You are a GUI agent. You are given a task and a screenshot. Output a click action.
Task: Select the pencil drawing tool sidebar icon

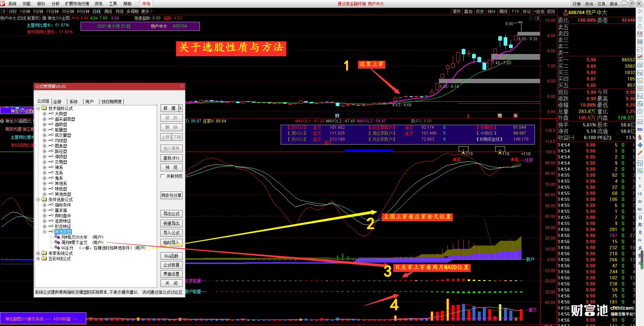[640, 153]
